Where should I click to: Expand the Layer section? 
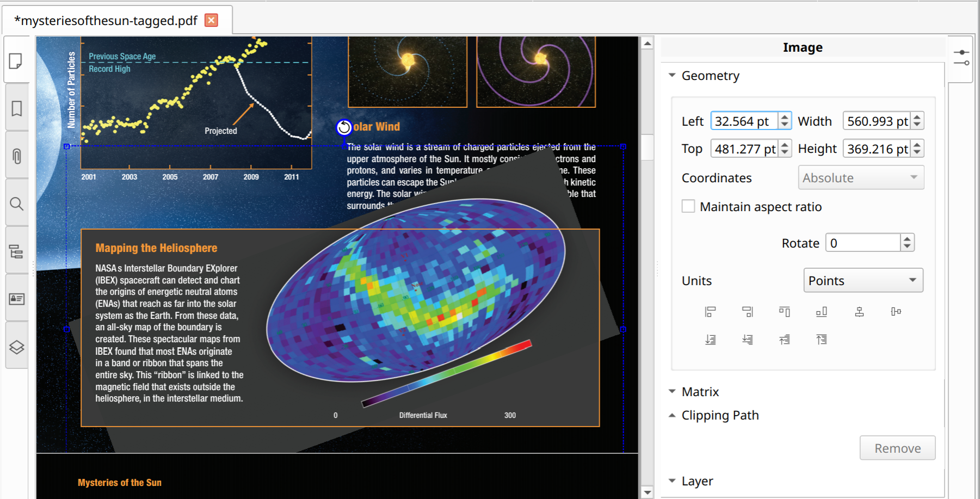point(672,480)
